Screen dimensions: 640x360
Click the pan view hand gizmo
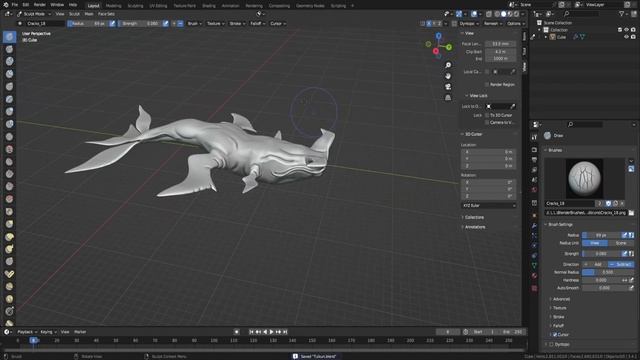coord(448,76)
